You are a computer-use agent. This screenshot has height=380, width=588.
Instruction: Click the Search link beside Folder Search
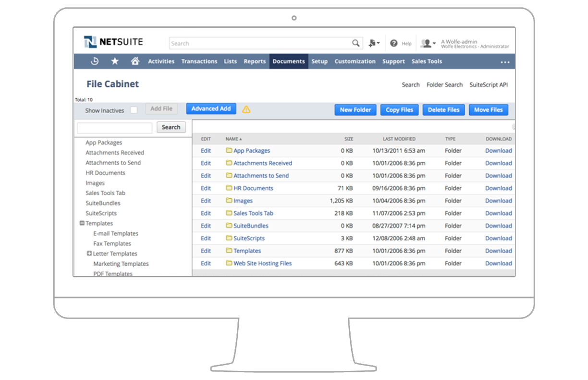point(411,84)
